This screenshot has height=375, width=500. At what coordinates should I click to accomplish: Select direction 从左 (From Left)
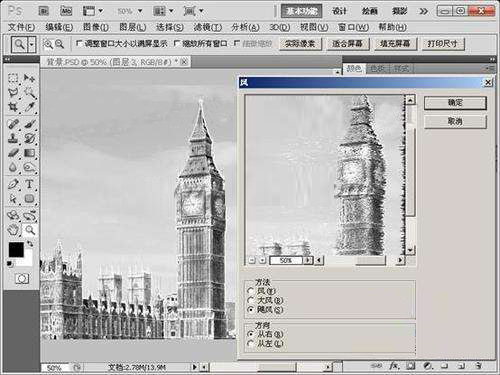coord(251,343)
